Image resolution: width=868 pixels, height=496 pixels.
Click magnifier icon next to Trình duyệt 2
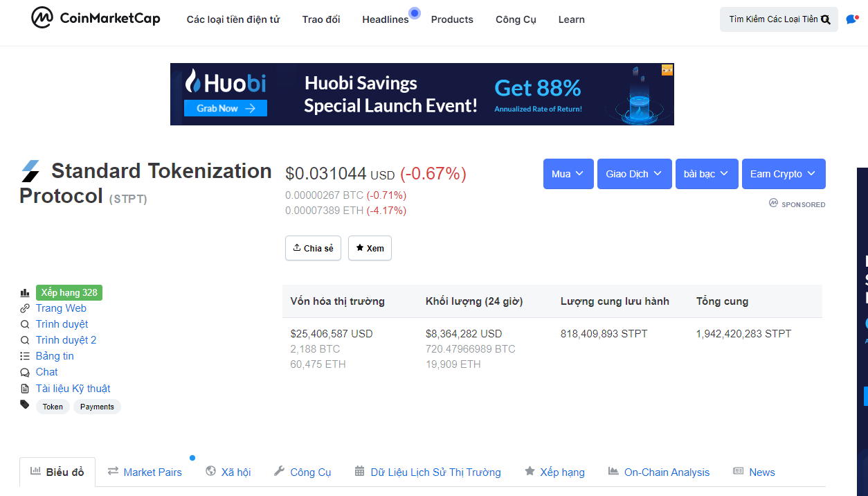[x=25, y=340]
